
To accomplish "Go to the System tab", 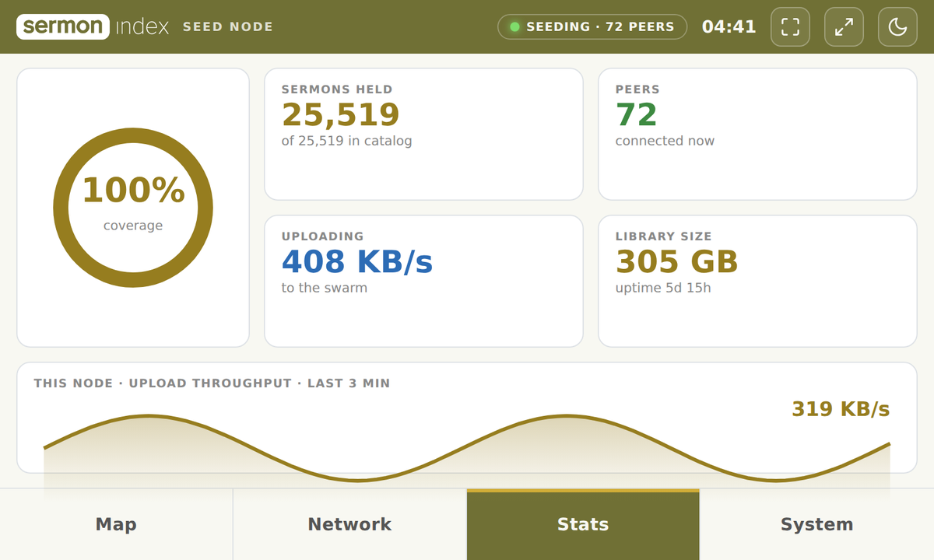I will [x=817, y=524].
